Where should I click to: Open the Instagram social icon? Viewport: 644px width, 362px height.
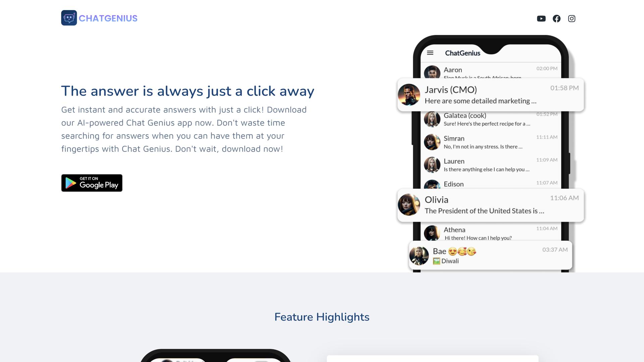pyautogui.click(x=572, y=18)
